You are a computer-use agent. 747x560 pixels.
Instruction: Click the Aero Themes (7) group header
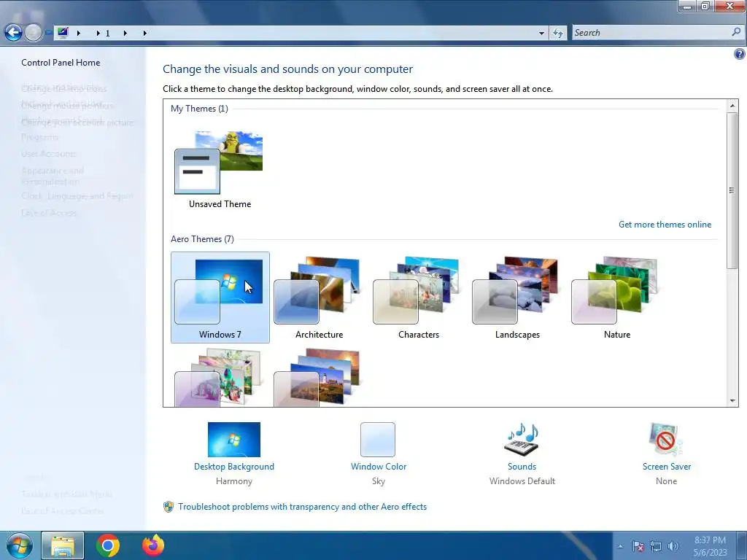(x=202, y=239)
